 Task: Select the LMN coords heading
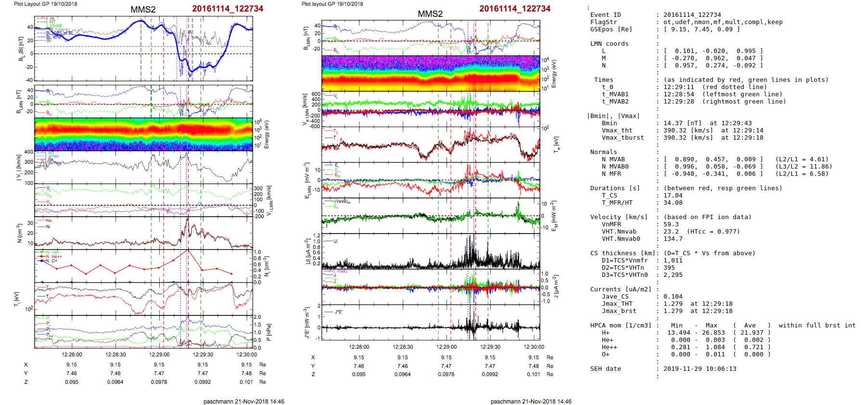[609, 44]
